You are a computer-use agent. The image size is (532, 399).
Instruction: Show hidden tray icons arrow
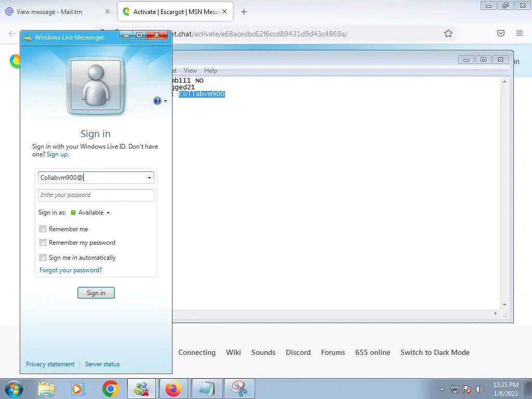(x=442, y=390)
